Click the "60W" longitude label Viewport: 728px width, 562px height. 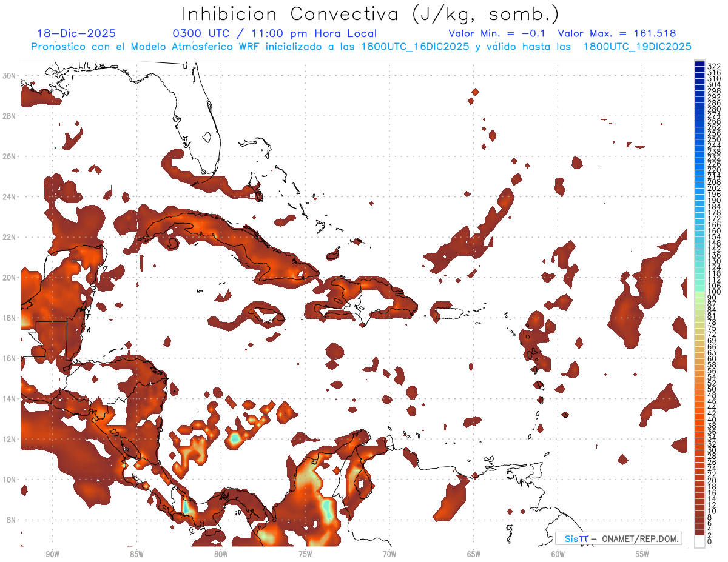tap(558, 554)
